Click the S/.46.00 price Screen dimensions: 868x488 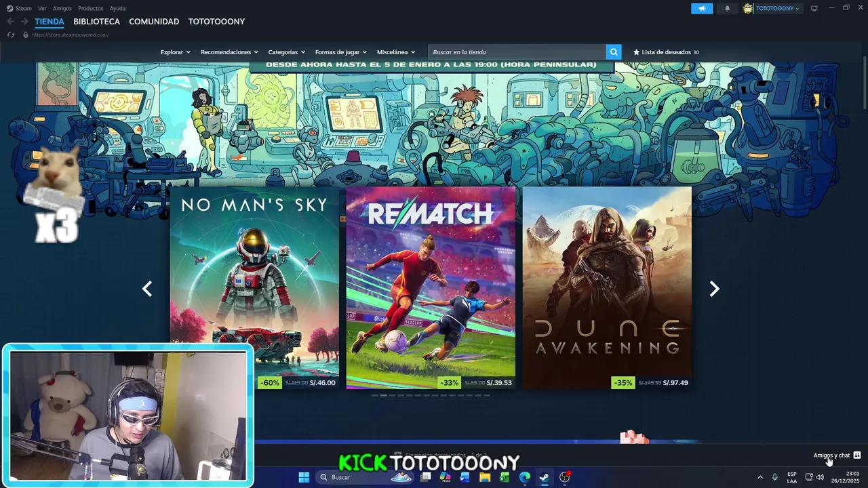pyautogui.click(x=323, y=383)
